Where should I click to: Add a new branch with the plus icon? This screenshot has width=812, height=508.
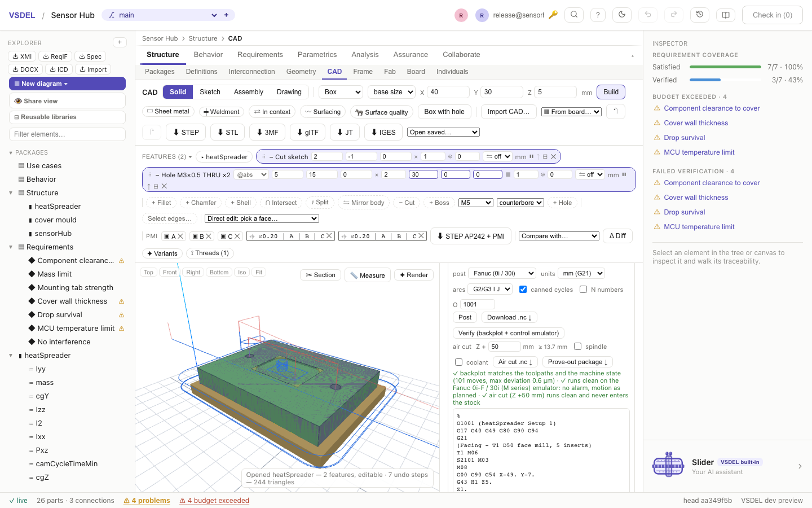(x=226, y=15)
